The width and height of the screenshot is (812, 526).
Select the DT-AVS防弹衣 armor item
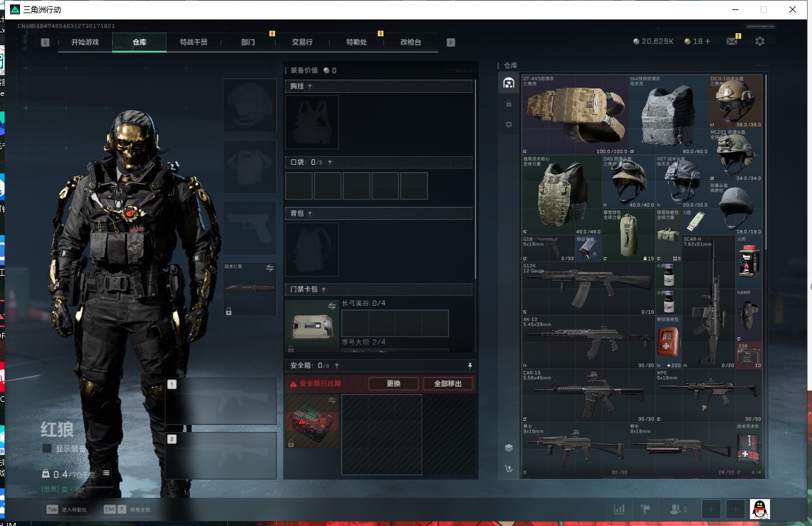point(575,115)
